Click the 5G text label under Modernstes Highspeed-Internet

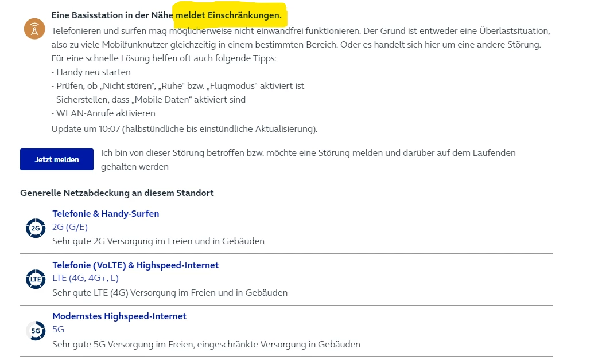[x=58, y=330]
